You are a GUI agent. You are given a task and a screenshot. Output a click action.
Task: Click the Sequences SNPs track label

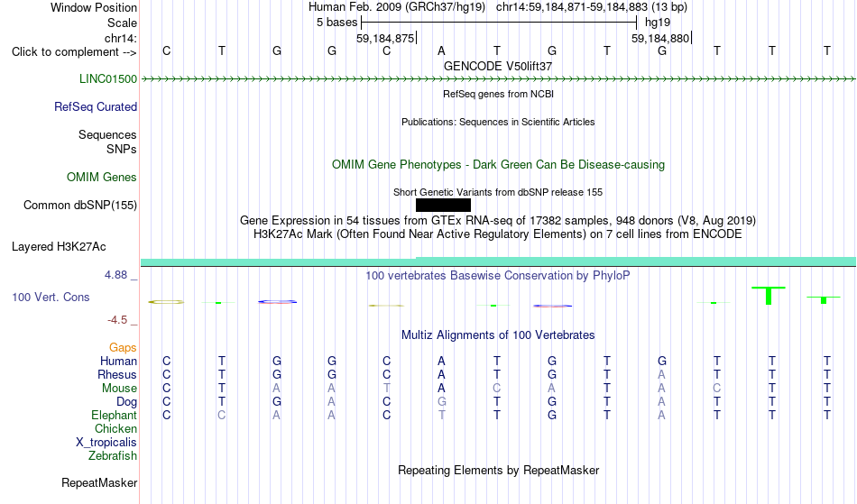click(107, 142)
